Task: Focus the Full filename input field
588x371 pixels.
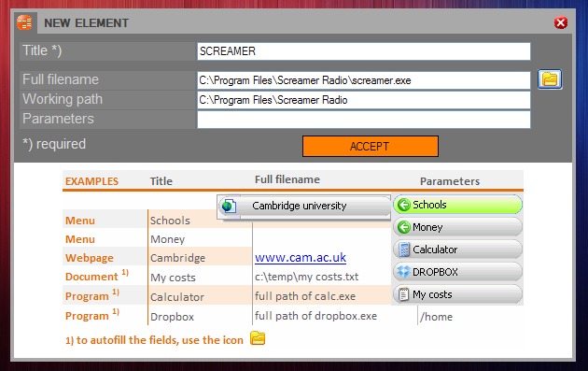Action: tap(364, 80)
